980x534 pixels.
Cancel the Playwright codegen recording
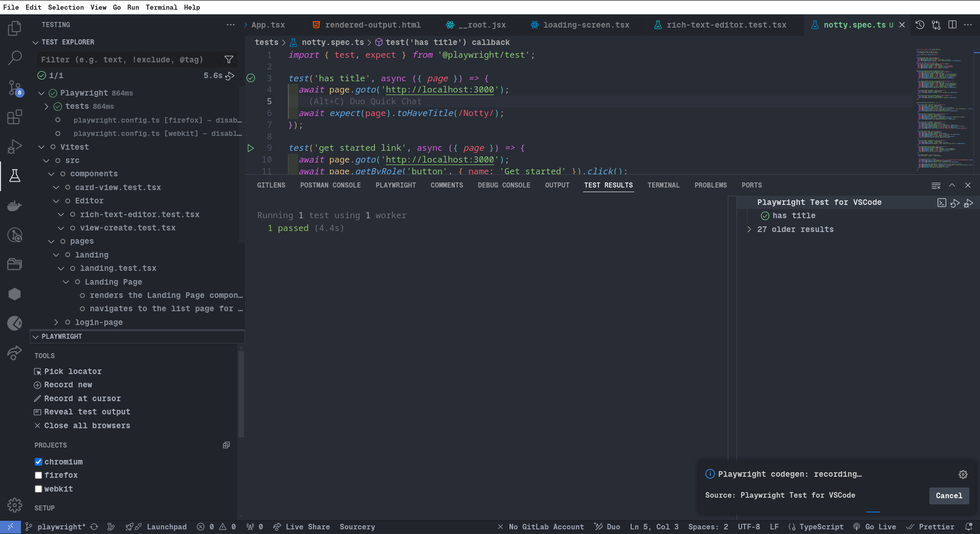tap(949, 496)
